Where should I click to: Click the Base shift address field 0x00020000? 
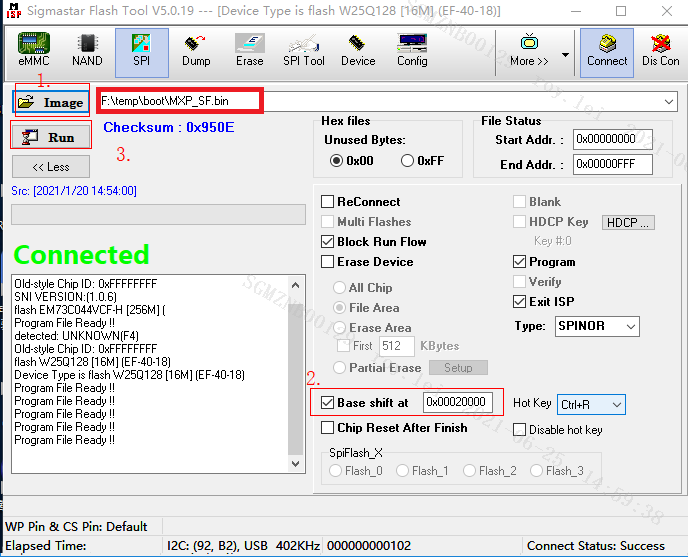458,402
